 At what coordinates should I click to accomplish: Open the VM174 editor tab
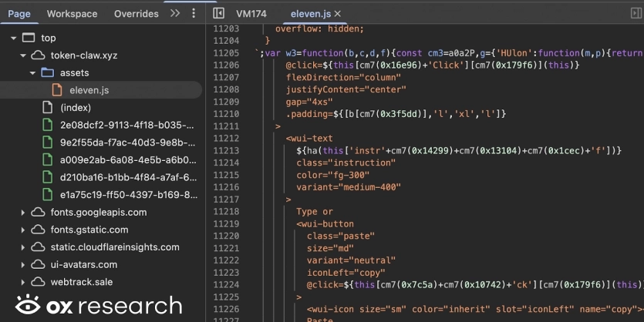click(251, 14)
